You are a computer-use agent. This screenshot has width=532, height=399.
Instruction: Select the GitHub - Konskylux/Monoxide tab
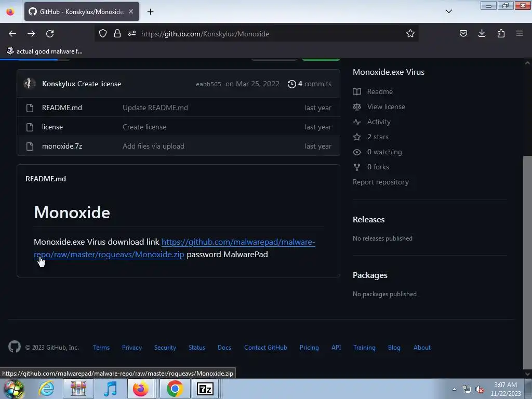[82, 11]
